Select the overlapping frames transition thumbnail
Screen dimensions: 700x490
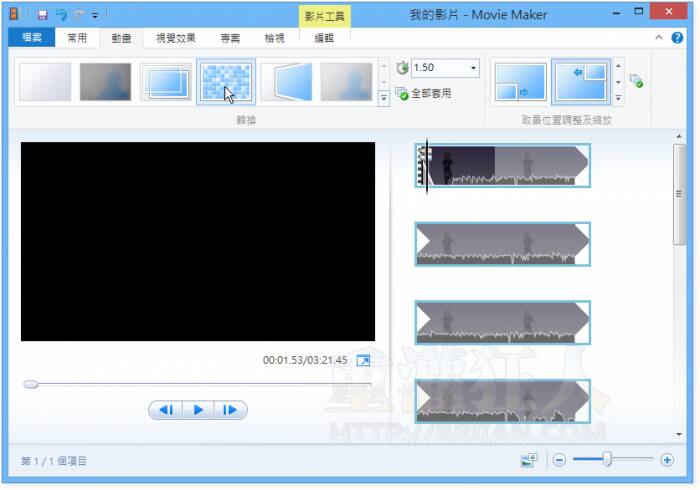166,82
